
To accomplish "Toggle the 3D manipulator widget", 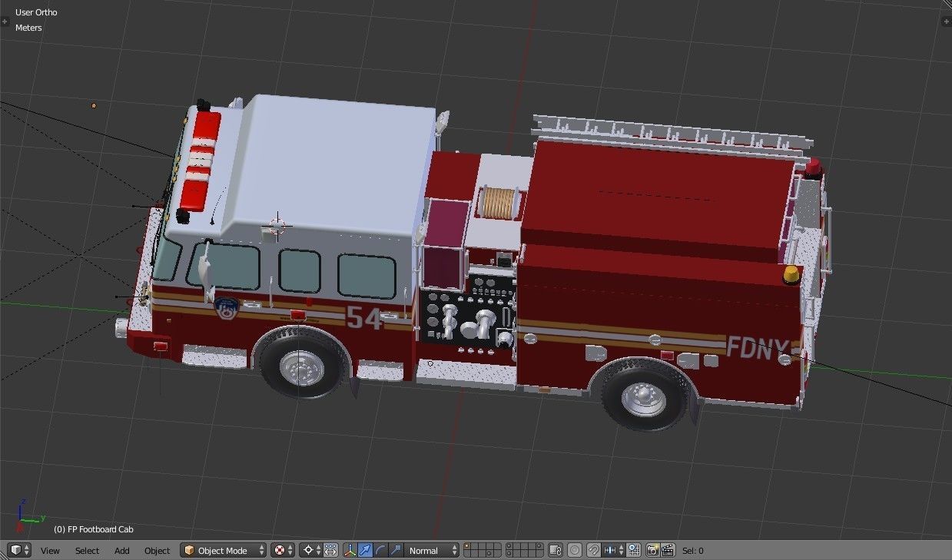I will [x=350, y=550].
